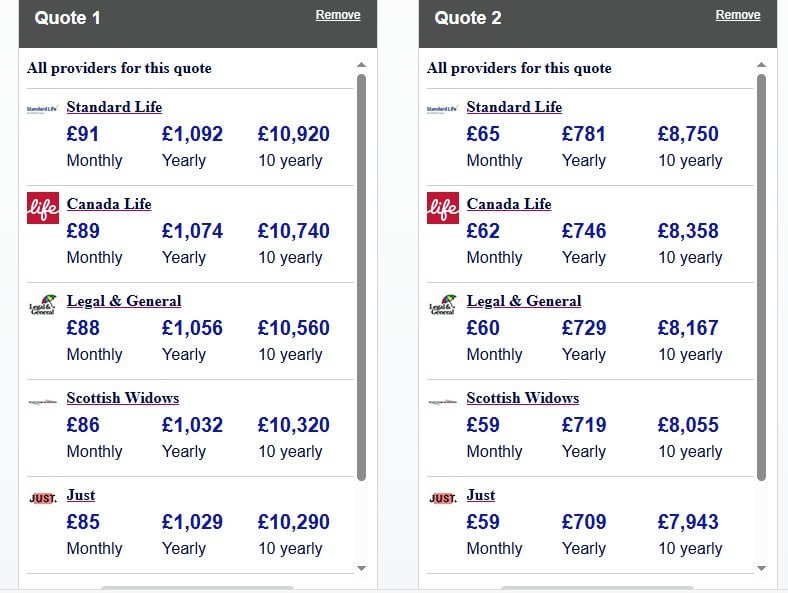Open the Just provider link in Quote 1
The image size is (788, 593).
[x=81, y=495]
